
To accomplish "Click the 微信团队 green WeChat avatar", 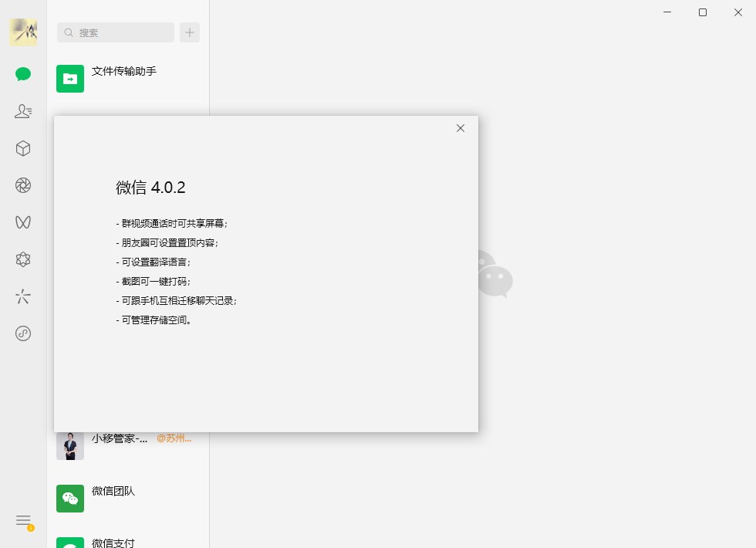I will 70,499.
